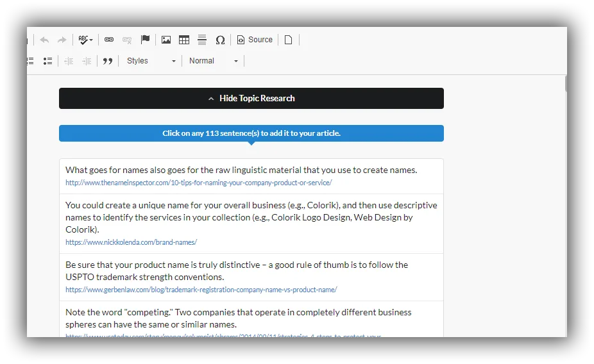Image resolution: width=594 pixels, height=364 pixels.
Task: Insert special character omega icon
Action: 220,40
